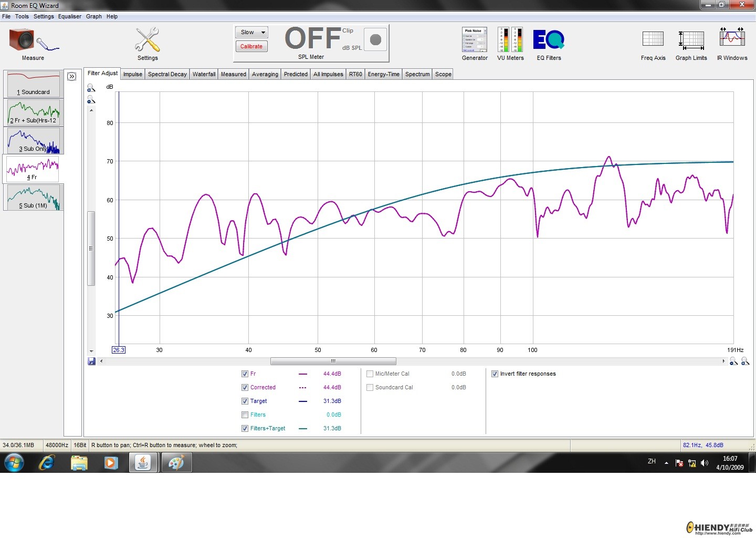The height and width of the screenshot is (538, 756).
Task: Open the Graph Limits icon
Action: coord(691,39)
